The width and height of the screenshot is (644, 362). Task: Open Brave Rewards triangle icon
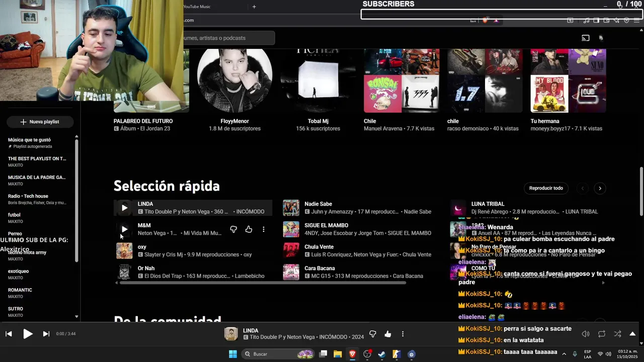[x=496, y=20]
